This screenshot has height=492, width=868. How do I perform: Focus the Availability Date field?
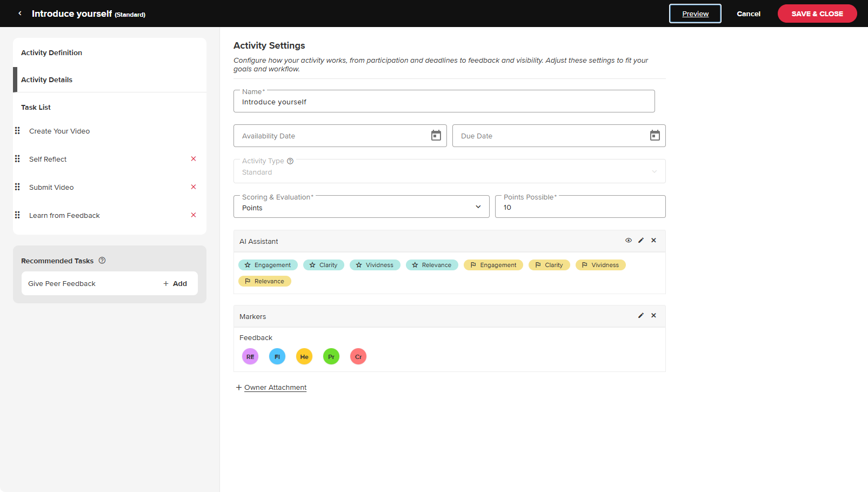340,136
